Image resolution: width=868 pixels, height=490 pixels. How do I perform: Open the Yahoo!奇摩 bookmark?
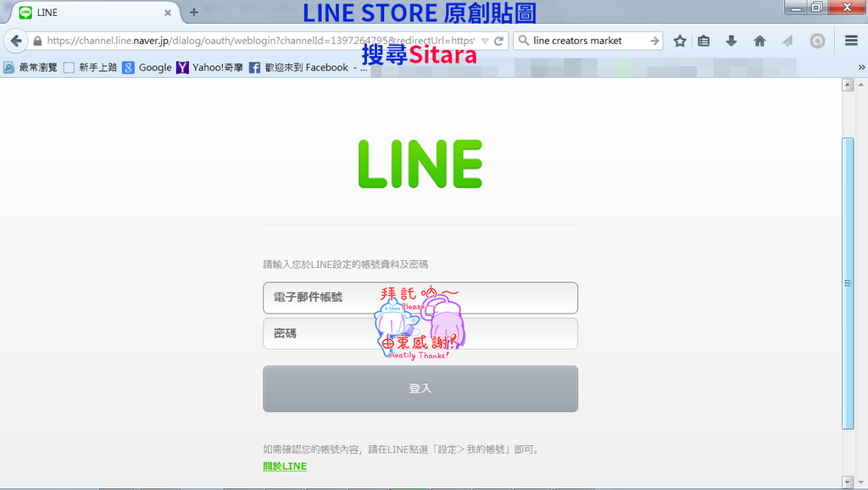pyautogui.click(x=210, y=68)
